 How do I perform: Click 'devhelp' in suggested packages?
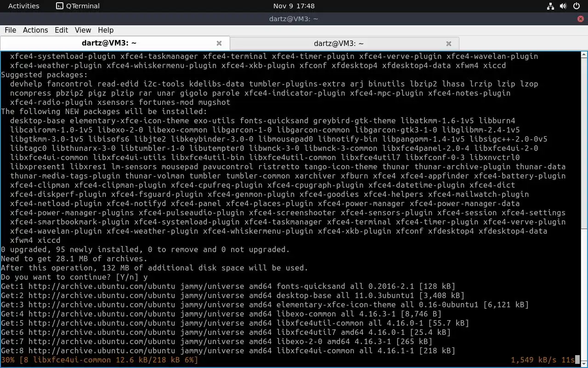click(26, 84)
